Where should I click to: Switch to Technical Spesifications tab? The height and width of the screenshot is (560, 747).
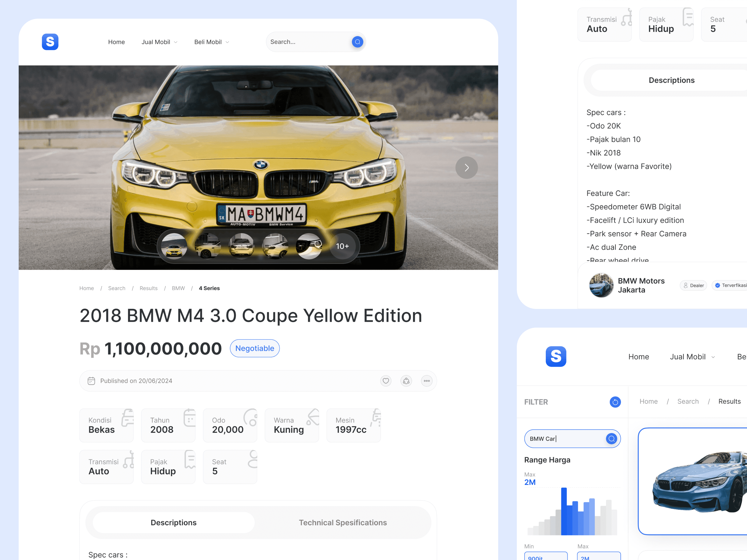point(342,522)
